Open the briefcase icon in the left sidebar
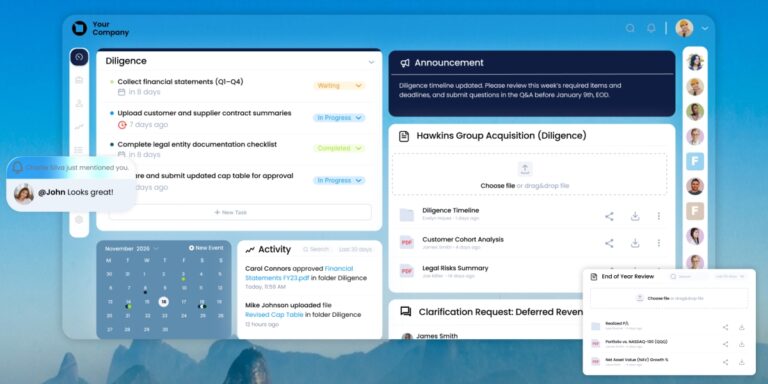The width and height of the screenshot is (768, 384). pos(79,80)
